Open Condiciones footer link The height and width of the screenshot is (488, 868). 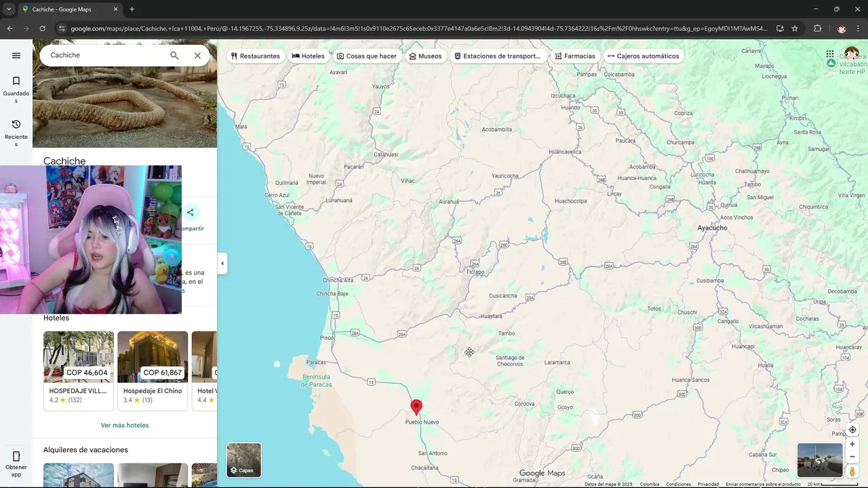[x=678, y=484]
